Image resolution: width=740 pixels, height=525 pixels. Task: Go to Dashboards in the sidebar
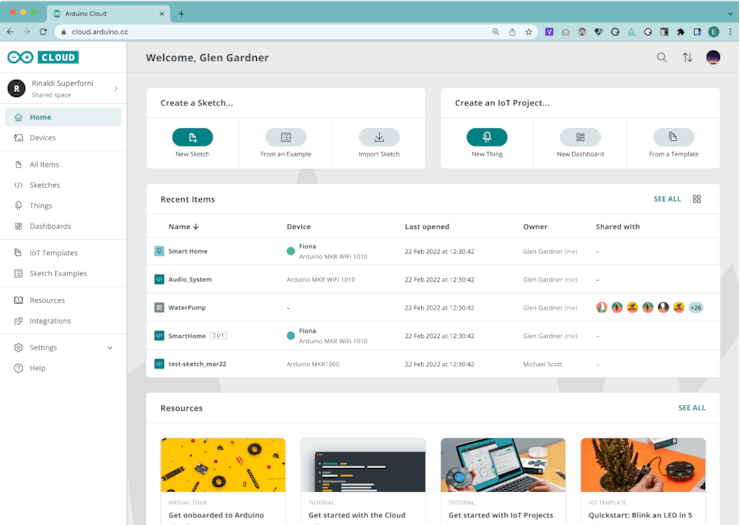50,226
